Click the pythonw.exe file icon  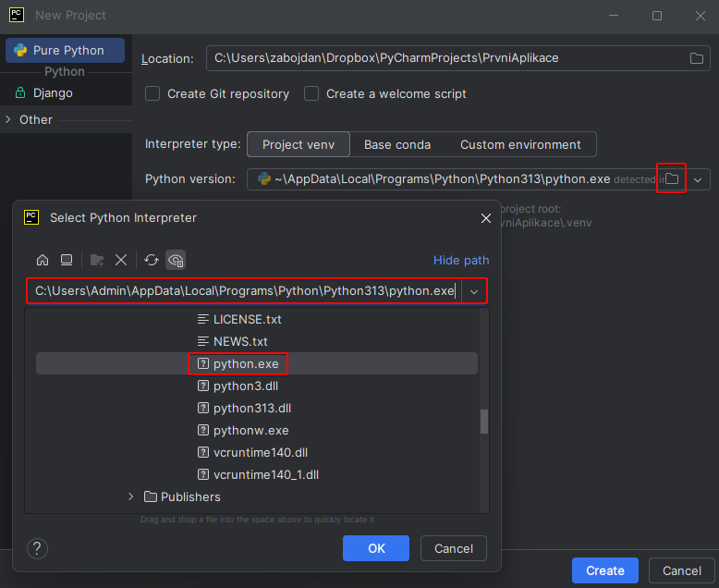203,430
